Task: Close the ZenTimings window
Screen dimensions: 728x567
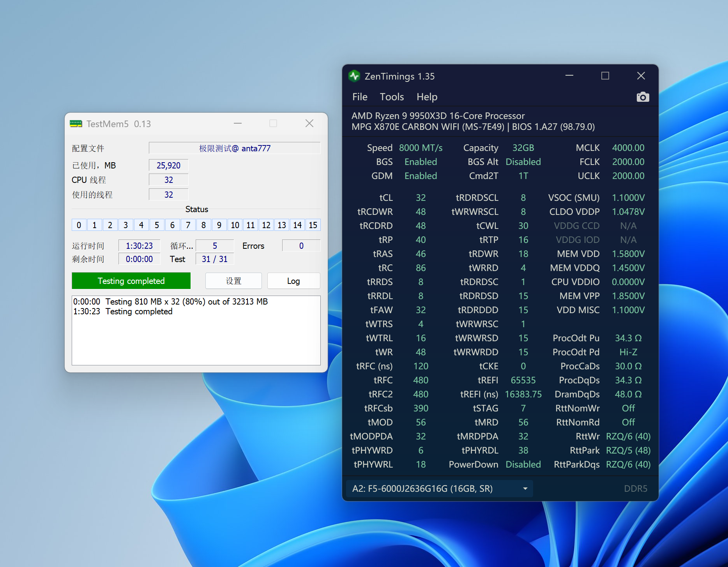Action: pyautogui.click(x=641, y=76)
